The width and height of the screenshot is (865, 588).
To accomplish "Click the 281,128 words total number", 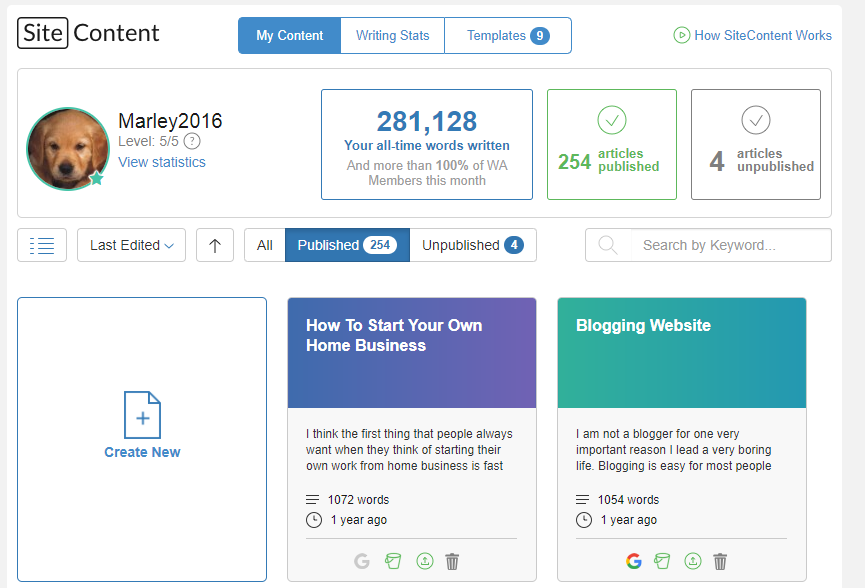I will [427, 121].
